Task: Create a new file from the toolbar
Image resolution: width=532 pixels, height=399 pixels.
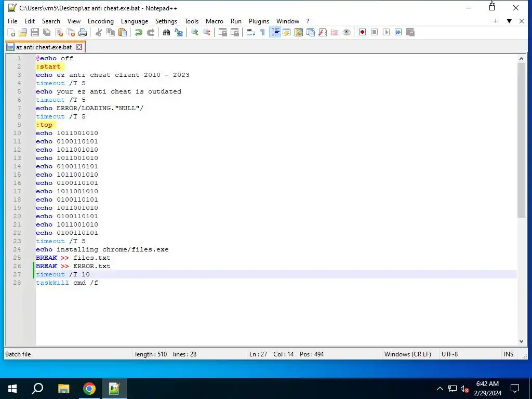Action: [x=11, y=32]
